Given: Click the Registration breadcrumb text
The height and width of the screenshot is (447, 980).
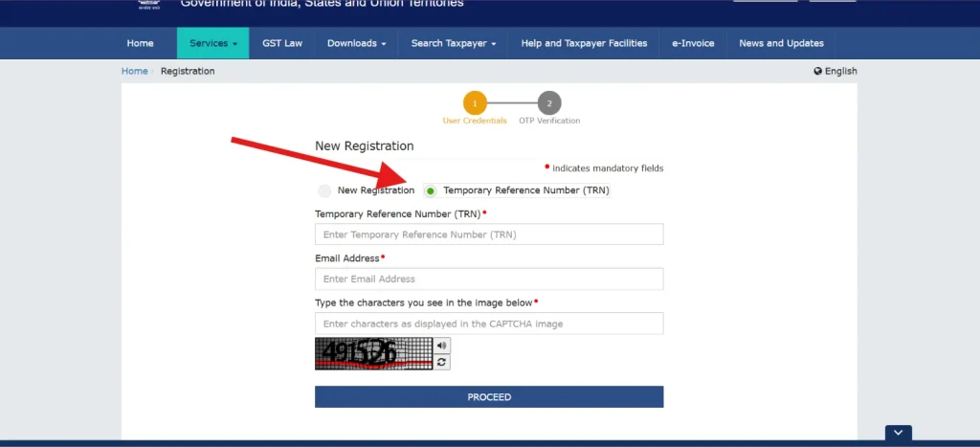Looking at the screenshot, I should pos(188,71).
